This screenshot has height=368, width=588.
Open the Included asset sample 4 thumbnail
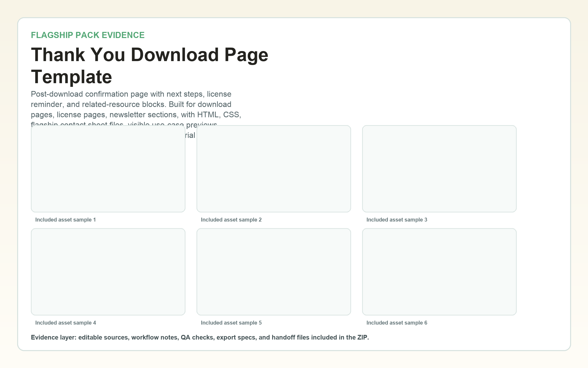(108, 272)
